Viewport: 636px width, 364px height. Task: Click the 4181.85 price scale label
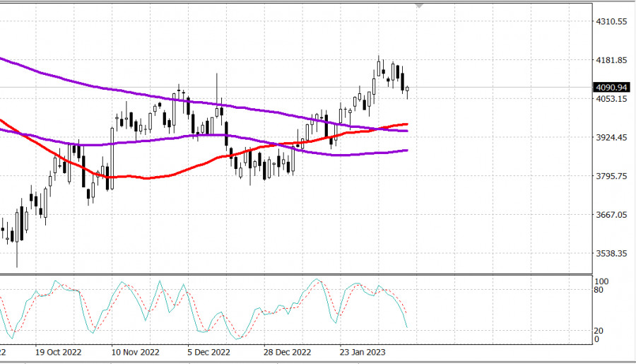point(612,61)
